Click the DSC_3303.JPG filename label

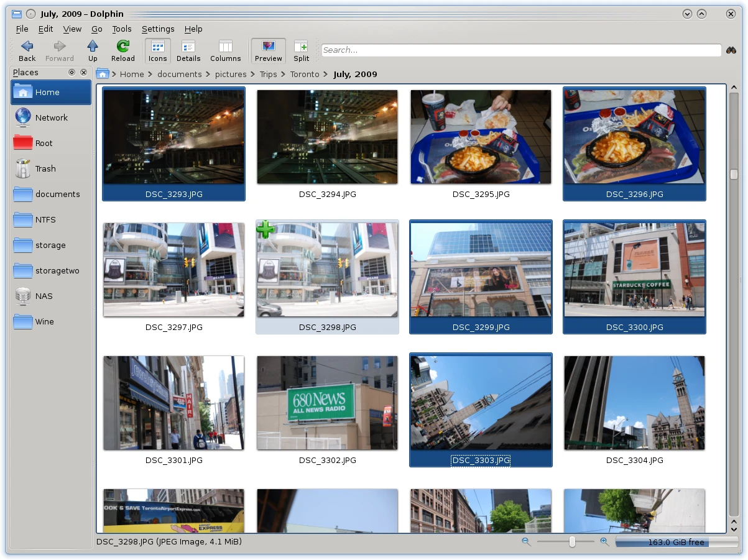[x=481, y=461]
